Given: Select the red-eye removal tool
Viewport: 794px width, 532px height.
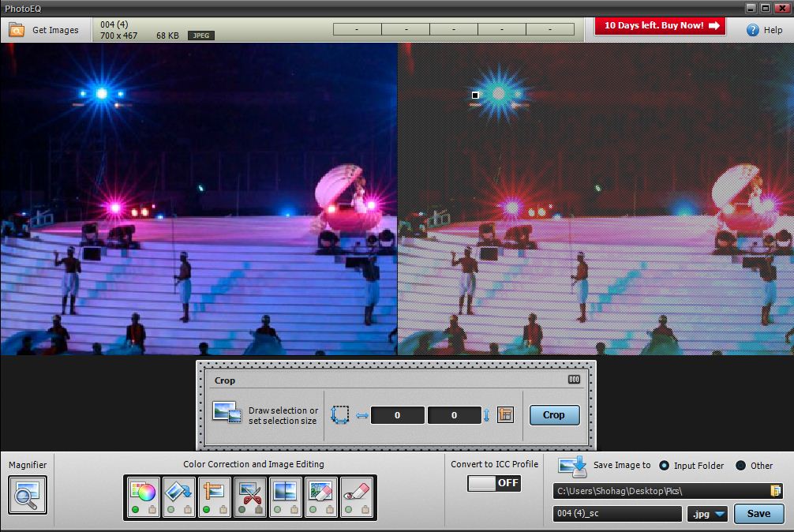Looking at the screenshot, I should pos(358,493).
